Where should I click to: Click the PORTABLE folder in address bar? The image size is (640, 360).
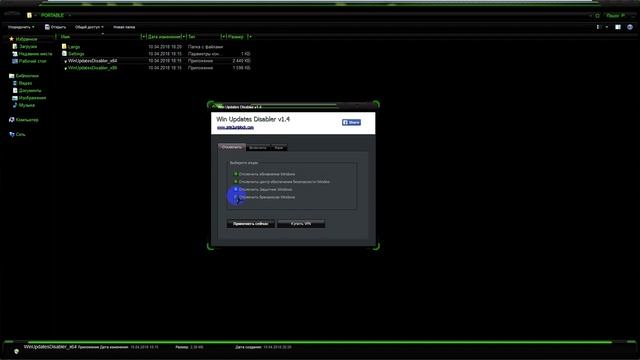[52, 15]
